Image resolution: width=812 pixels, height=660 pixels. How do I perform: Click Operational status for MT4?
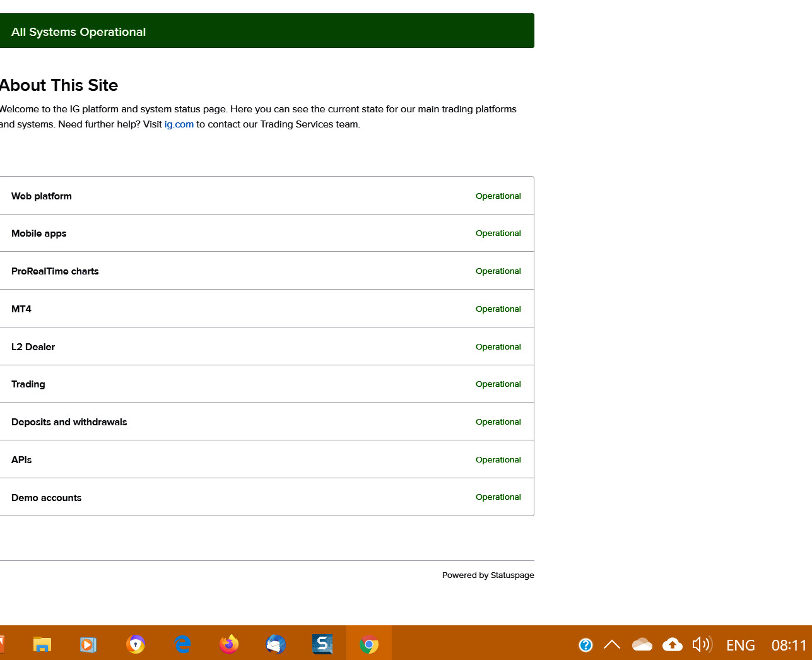coord(498,309)
